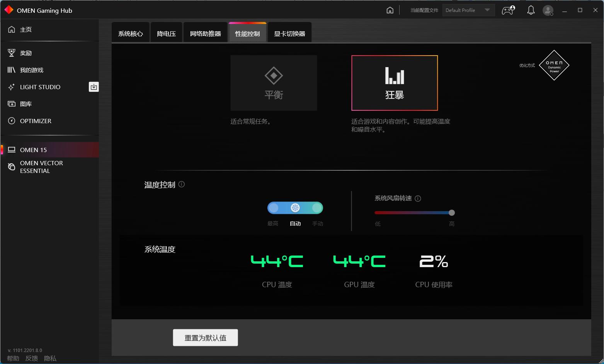604x364 pixels.
Task: Set fan control to 自动
Action: [x=295, y=208]
